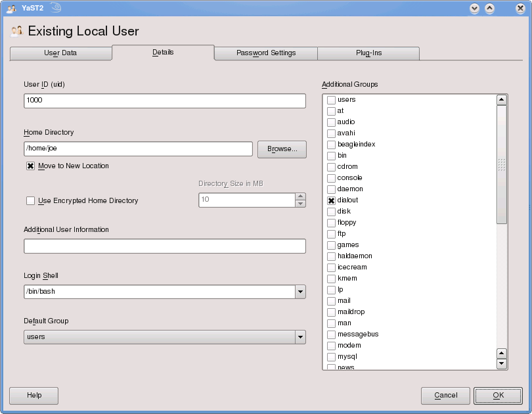532x414 pixels.
Task: Click the groups list scroll-up arrow at top
Action: pyautogui.click(x=502, y=100)
